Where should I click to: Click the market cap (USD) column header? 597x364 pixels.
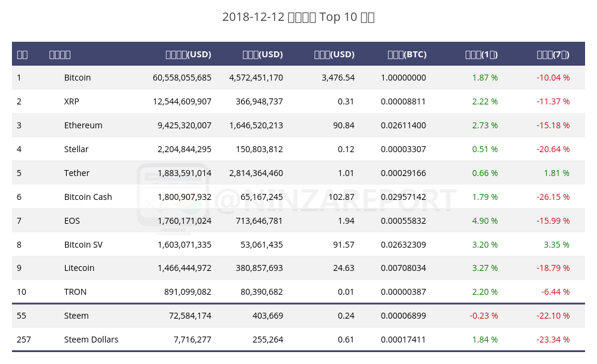189,54
